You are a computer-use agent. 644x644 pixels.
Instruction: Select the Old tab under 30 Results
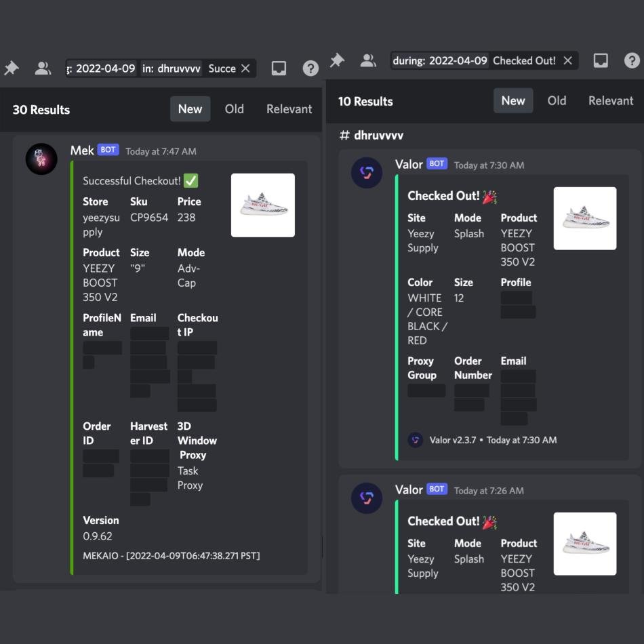234,109
